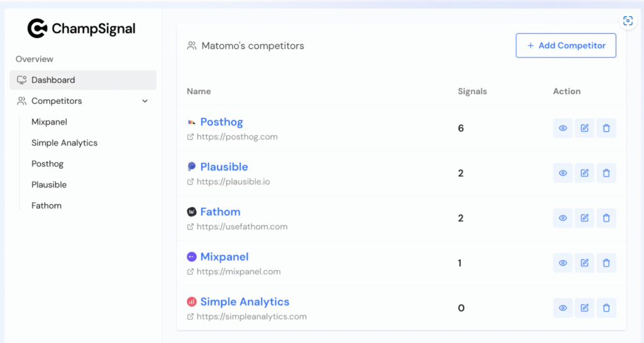Visit the https://mixpanel.com URL
The width and height of the screenshot is (644, 343).
(x=238, y=271)
